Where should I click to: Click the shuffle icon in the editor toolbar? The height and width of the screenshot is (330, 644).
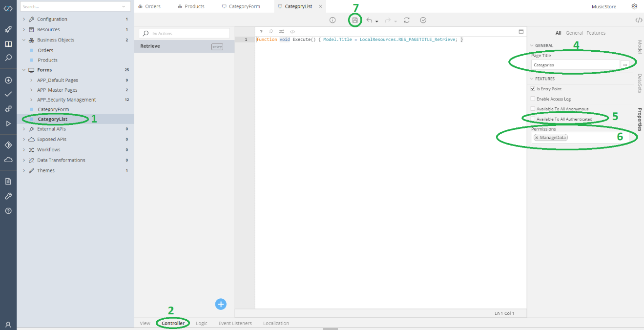281,31
